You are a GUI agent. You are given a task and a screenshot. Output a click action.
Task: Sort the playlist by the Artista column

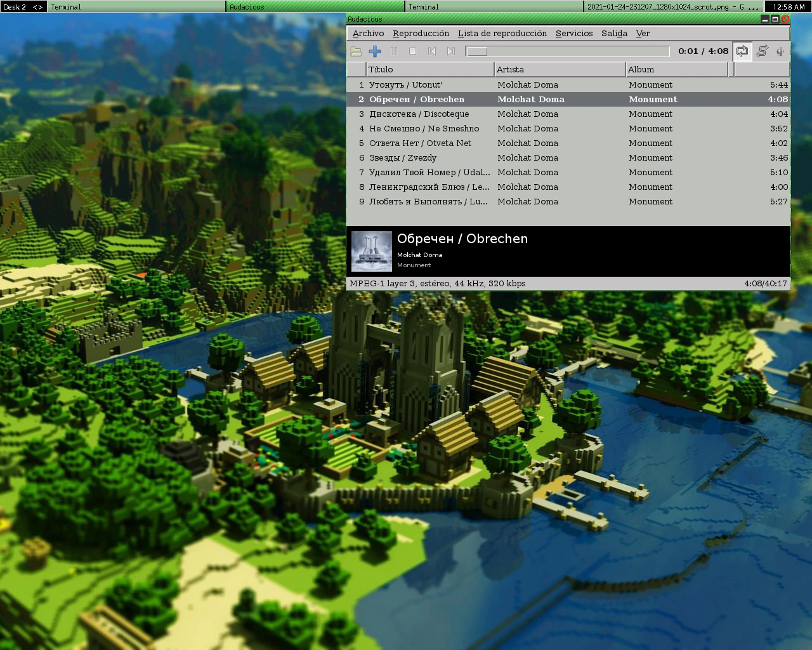pos(559,69)
